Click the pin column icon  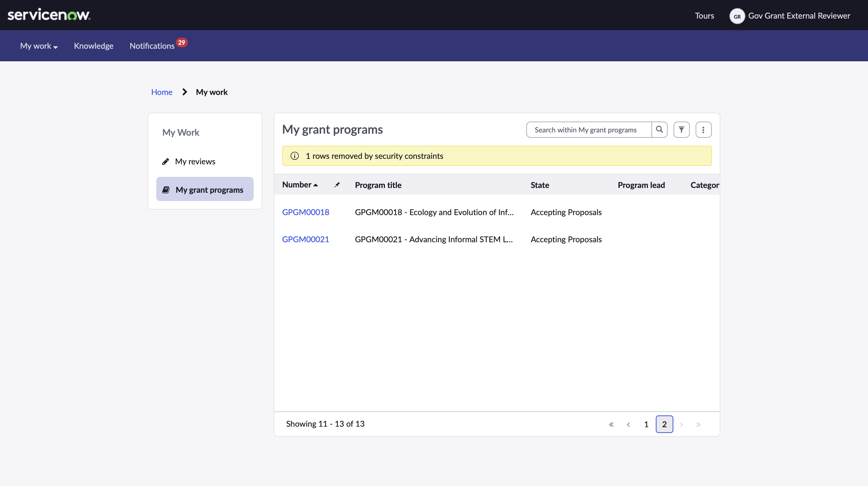[337, 185]
